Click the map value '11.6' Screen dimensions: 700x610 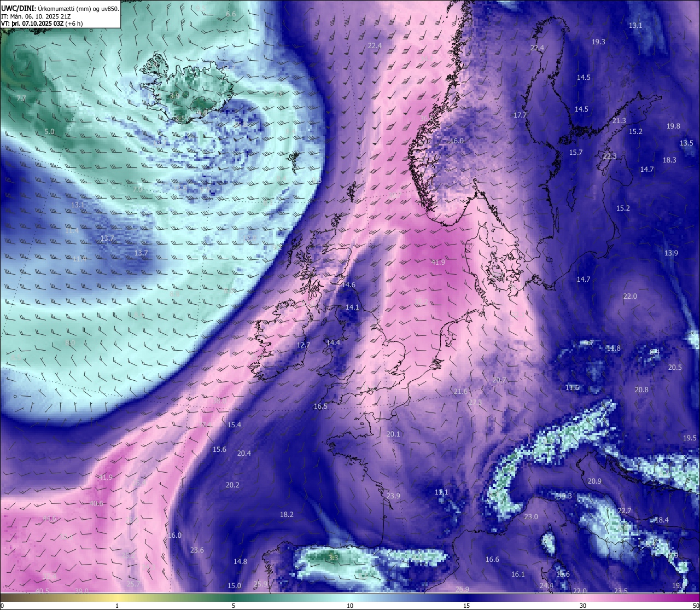[572, 388]
